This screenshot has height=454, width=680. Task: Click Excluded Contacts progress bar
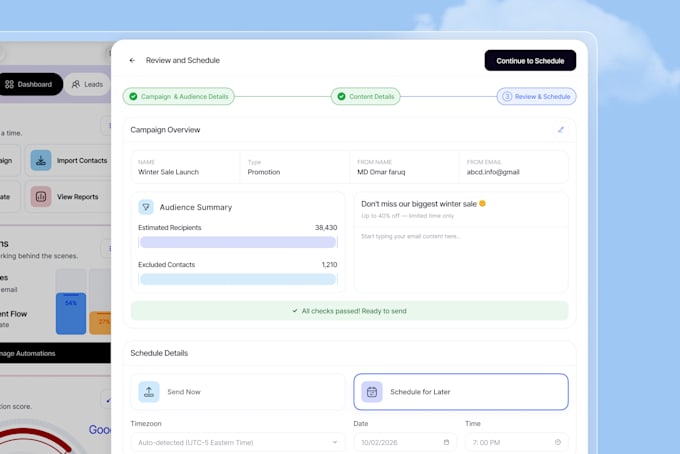238,279
